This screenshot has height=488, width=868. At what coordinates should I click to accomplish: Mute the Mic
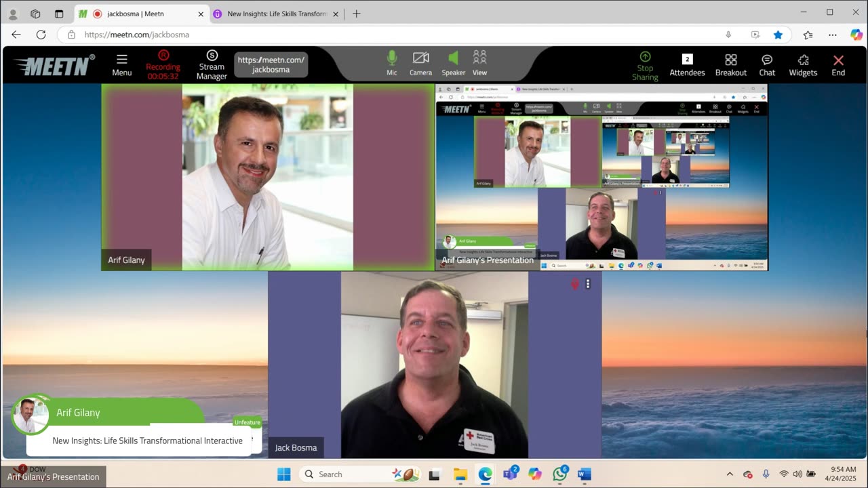click(x=392, y=64)
